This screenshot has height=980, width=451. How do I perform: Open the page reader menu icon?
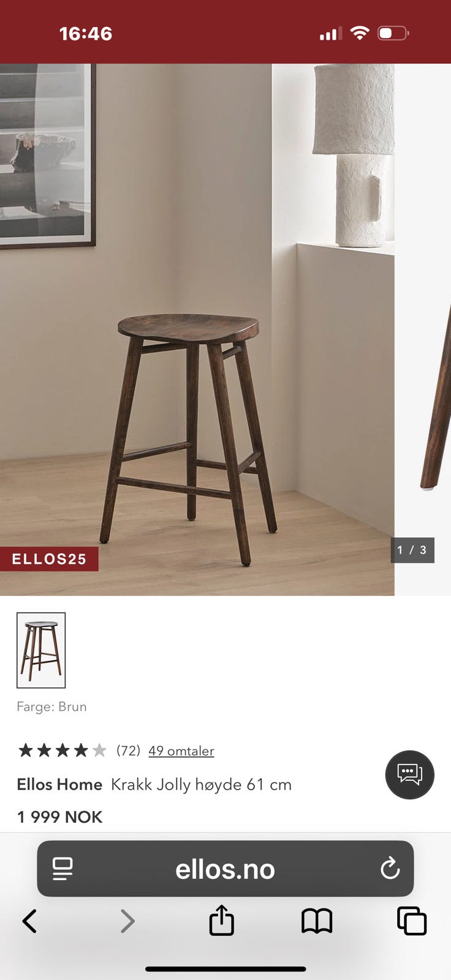63,869
